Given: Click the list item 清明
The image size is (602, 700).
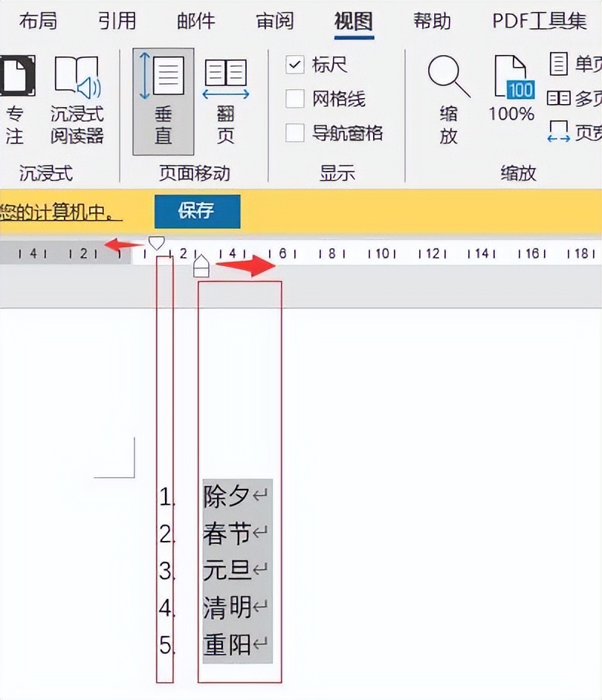Looking at the screenshot, I should 226,607.
